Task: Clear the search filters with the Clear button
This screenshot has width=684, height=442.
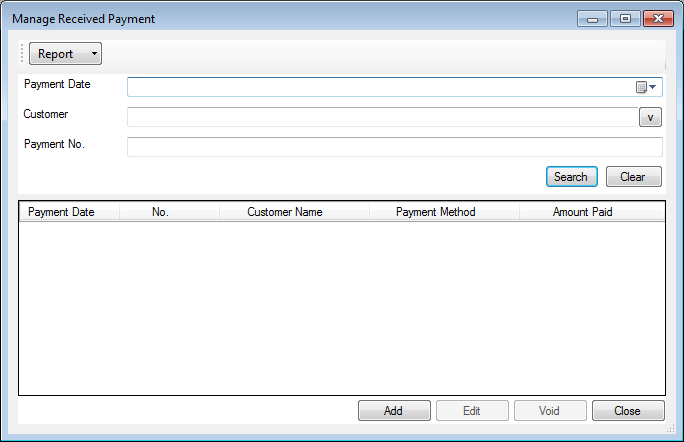Action: 633,177
